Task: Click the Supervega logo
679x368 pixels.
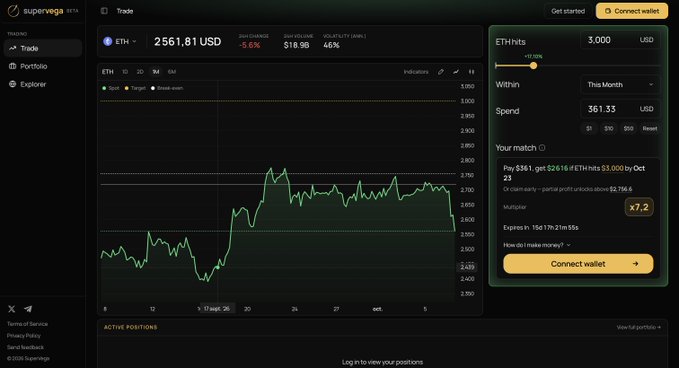Action: click(x=42, y=11)
